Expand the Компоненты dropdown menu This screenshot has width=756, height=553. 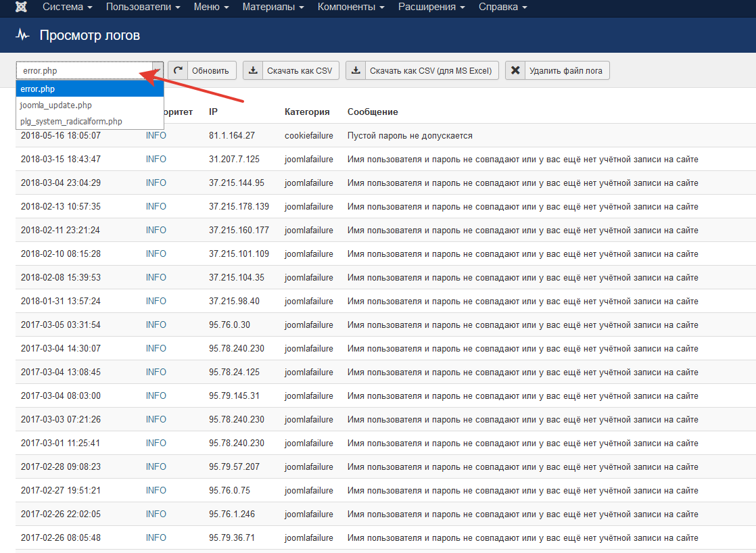[350, 7]
